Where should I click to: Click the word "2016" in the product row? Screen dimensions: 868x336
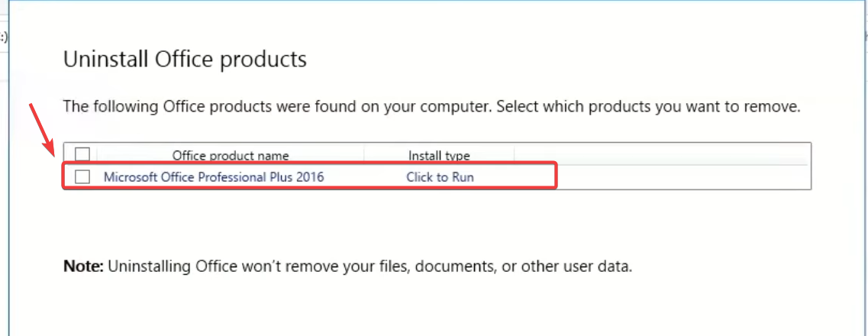point(308,177)
